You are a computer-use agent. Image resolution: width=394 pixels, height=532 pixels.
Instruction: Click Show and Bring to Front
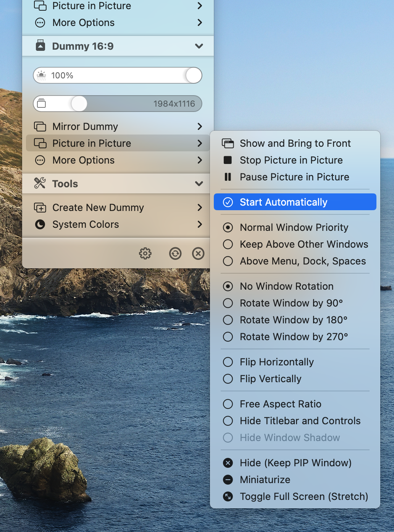[295, 143]
